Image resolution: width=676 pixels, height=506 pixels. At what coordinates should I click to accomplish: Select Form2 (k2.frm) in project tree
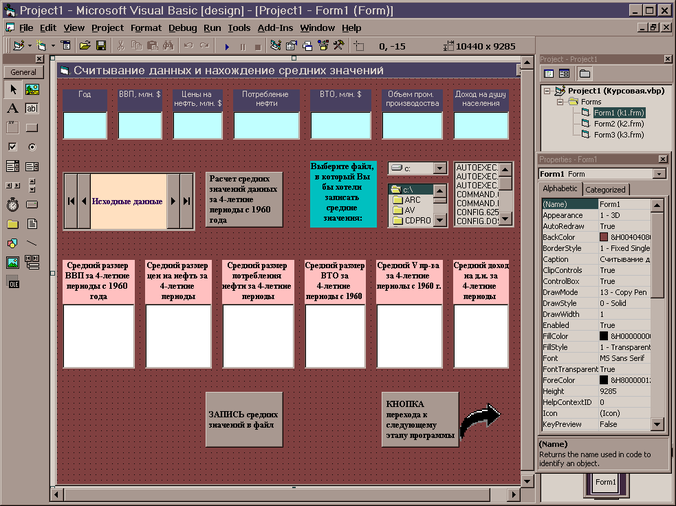click(x=619, y=124)
